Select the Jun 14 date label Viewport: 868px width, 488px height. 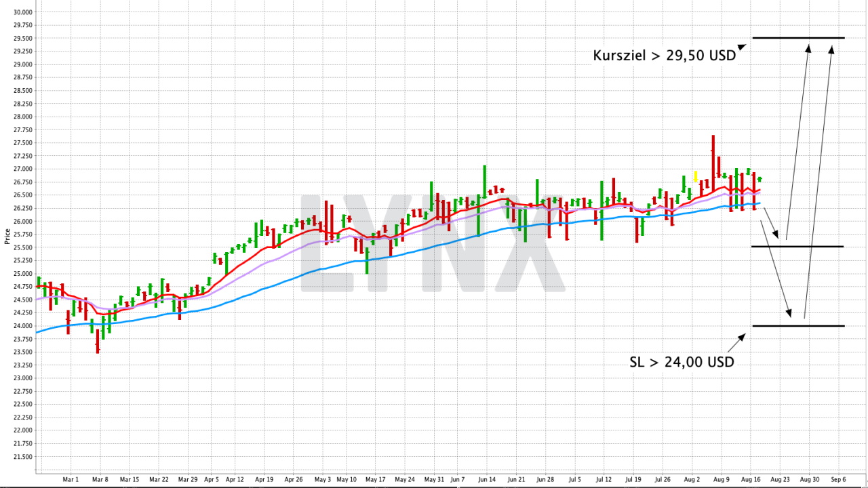click(x=487, y=479)
